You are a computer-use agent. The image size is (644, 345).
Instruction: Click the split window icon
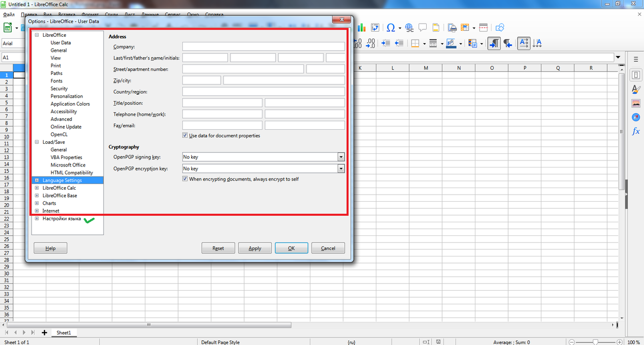point(484,28)
